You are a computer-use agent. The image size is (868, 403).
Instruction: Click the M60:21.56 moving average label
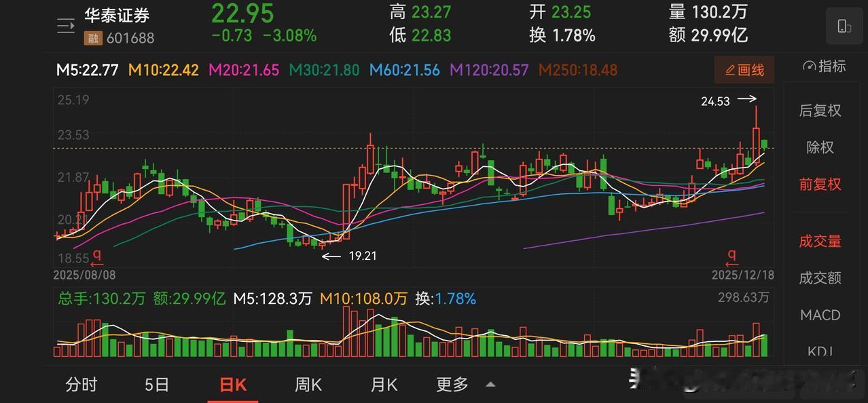point(405,70)
